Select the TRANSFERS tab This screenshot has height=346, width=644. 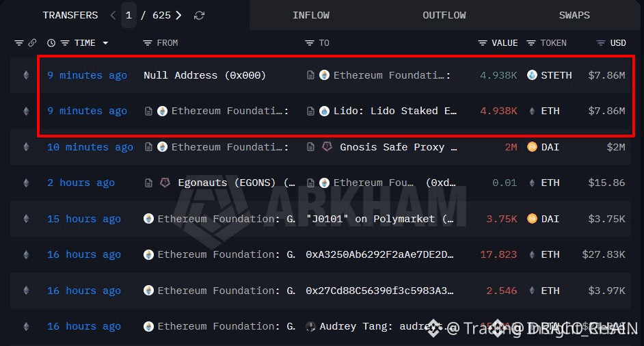70,15
